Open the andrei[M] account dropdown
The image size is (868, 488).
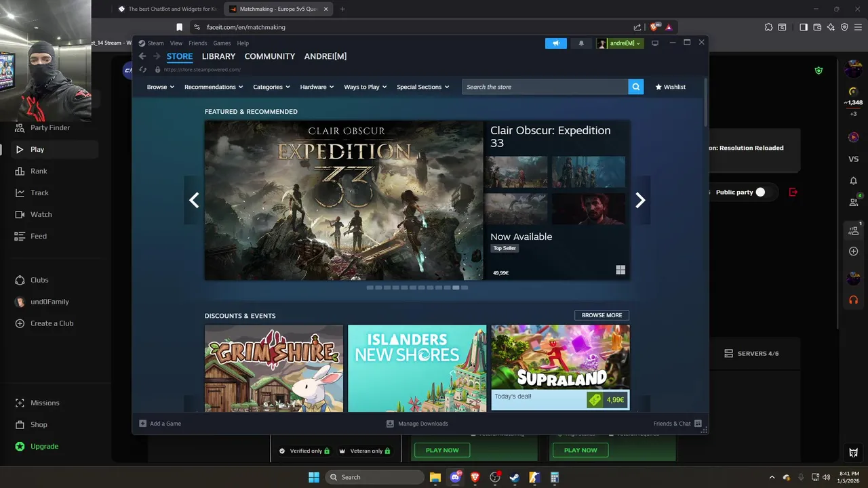[x=620, y=43]
